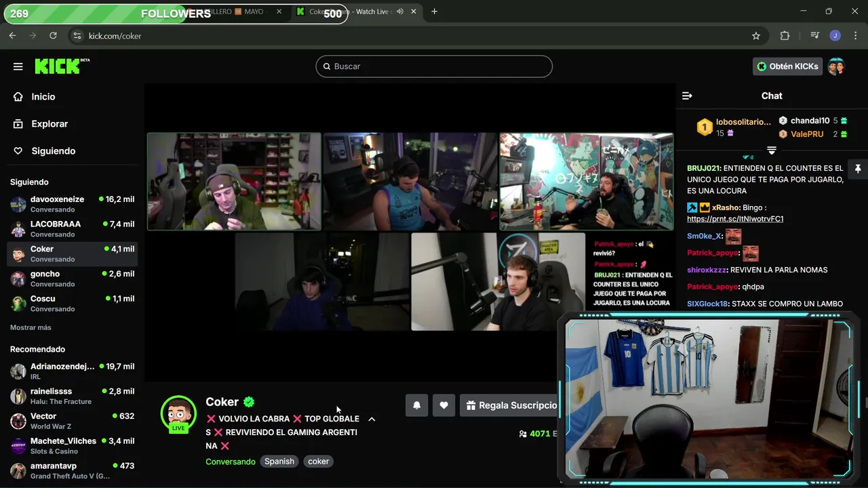Open rainelissss recommended channel
Image resolution: width=868 pixels, height=488 pixels.
[73, 396]
